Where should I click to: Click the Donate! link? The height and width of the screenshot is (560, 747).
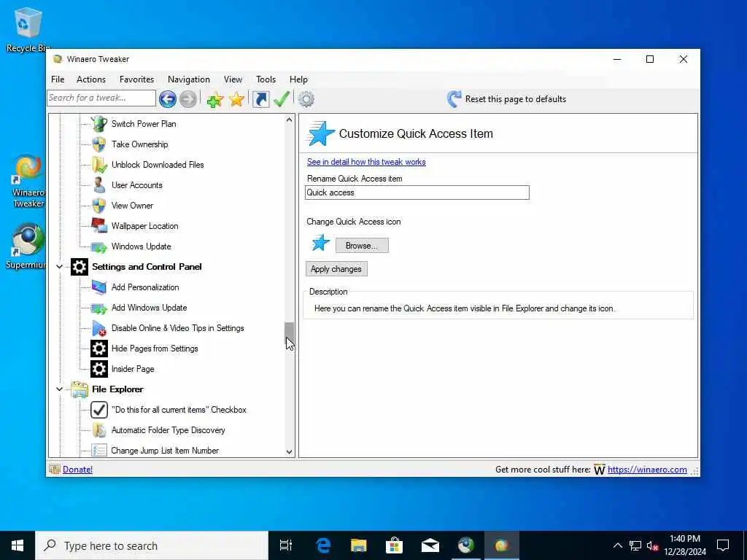coord(77,470)
